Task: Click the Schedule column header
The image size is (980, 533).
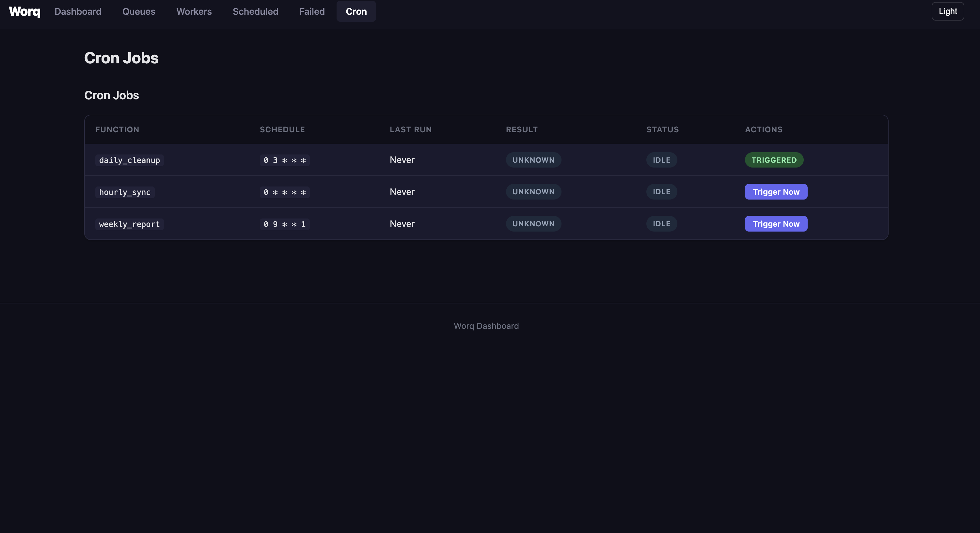Action: 282,129
